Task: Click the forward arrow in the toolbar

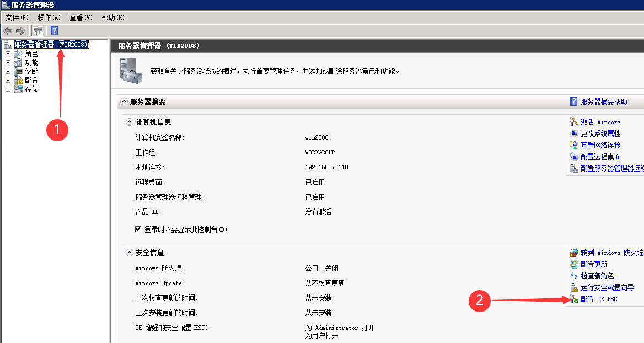Action: pyautogui.click(x=20, y=31)
